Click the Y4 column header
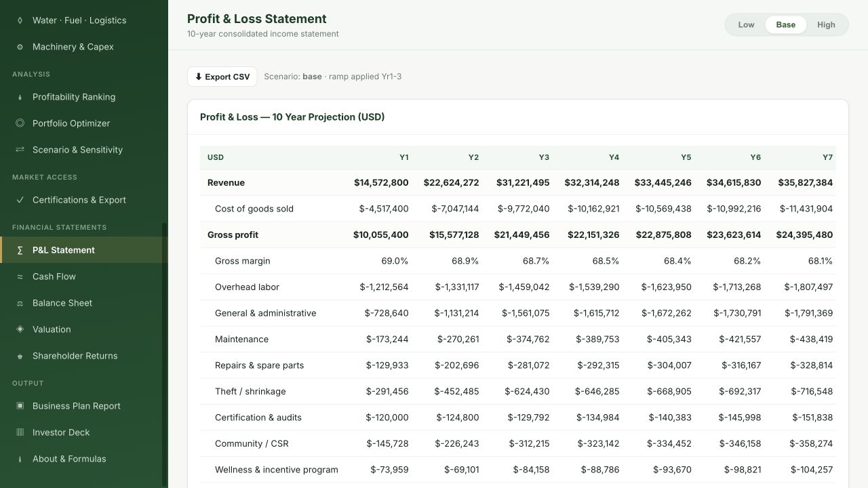Image resolution: width=868 pixels, height=488 pixels. (614, 157)
